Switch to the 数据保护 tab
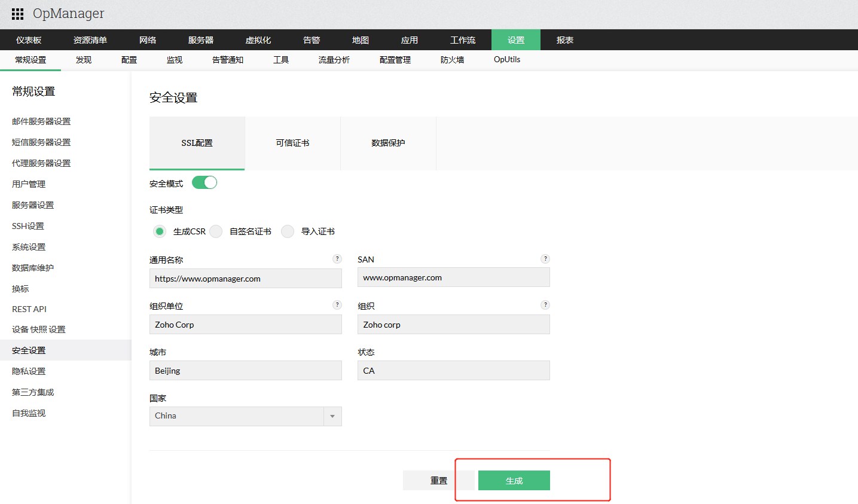This screenshot has height=504, width=858. 388,143
